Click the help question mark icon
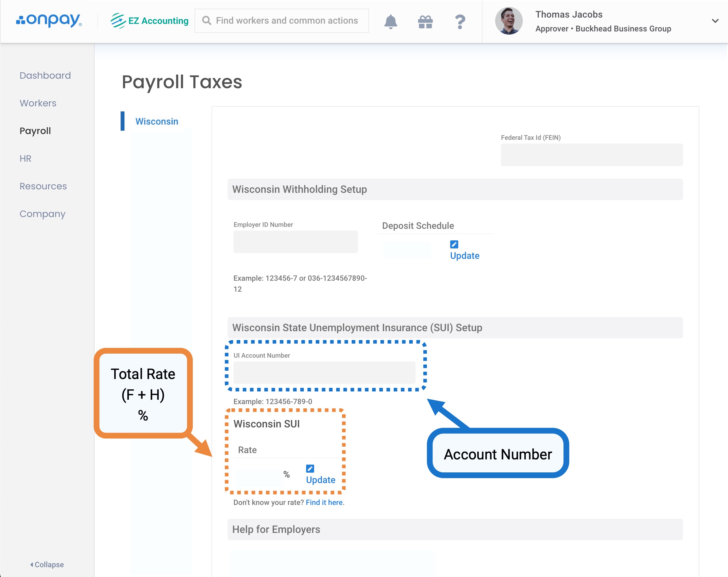 pyautogui.click(x=460, y=22)
